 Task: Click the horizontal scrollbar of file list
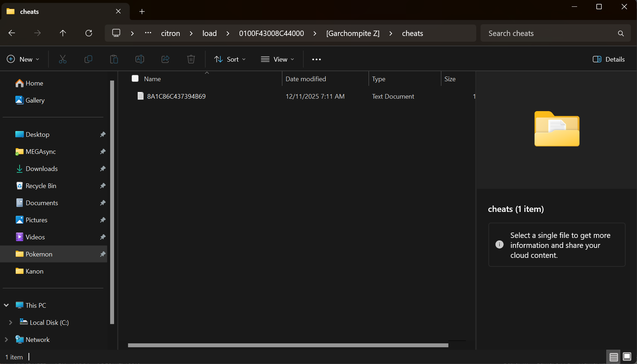point(288,345)
